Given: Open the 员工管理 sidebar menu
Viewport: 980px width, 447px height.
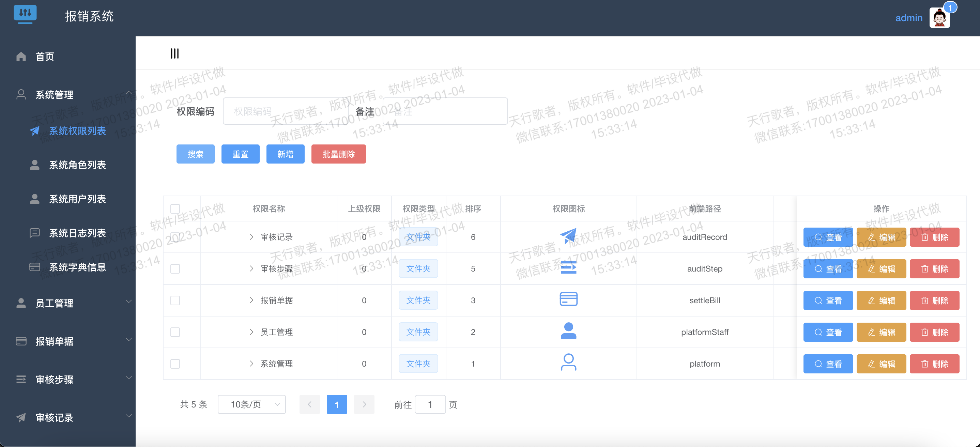Looking at the screenshot, I should pos(54,303).
